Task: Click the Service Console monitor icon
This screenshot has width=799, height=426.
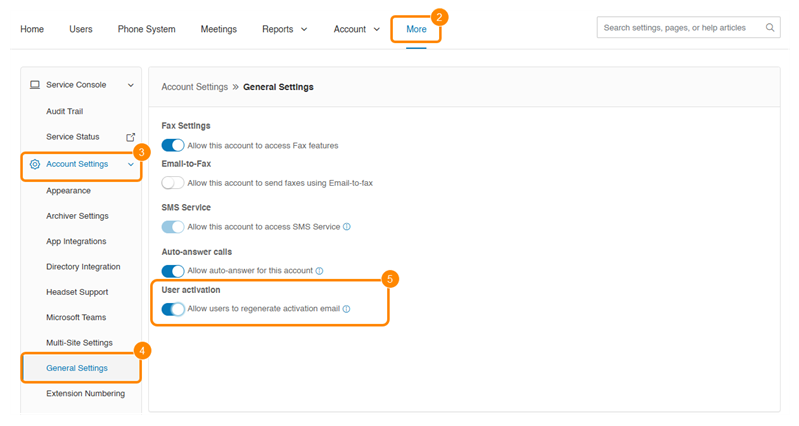Action: 35,85
